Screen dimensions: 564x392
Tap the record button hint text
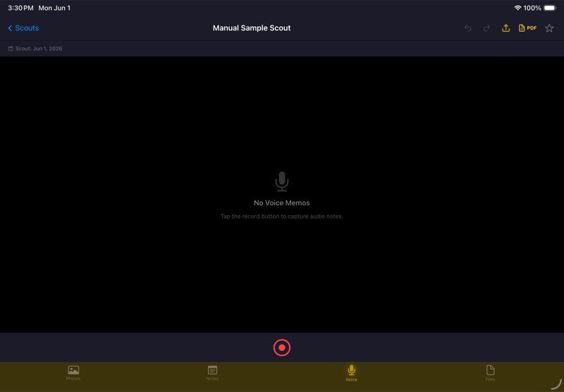[x=281, y=216]
